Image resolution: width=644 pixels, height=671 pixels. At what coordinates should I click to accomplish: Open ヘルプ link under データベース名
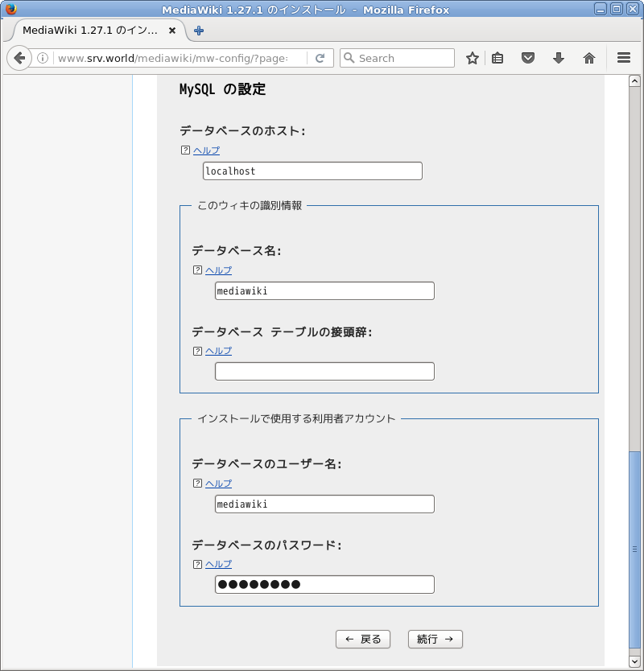click(x=218, y=270)
